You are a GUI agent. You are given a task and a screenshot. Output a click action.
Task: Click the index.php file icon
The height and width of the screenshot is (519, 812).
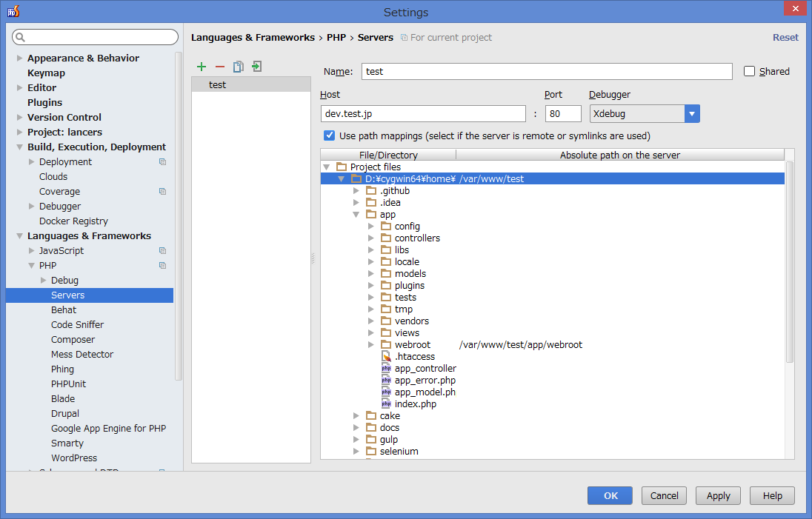click(x=386, y=404)
